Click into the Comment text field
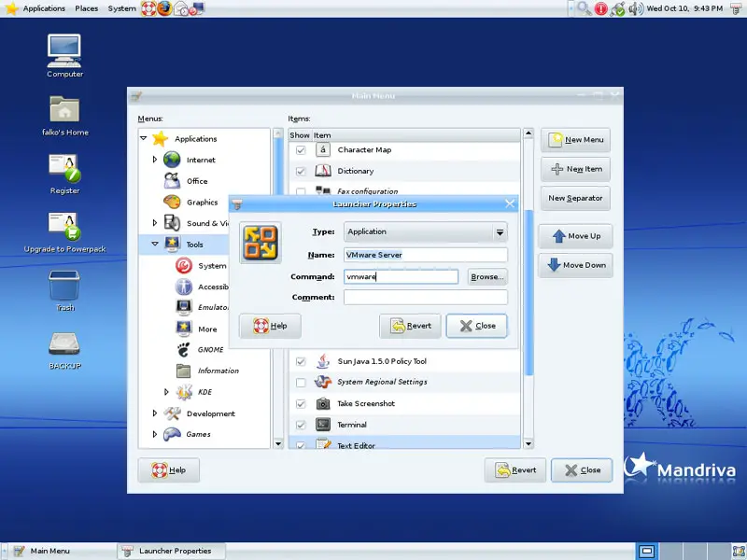The image size is (747, 560). click(x=425, y=298)
